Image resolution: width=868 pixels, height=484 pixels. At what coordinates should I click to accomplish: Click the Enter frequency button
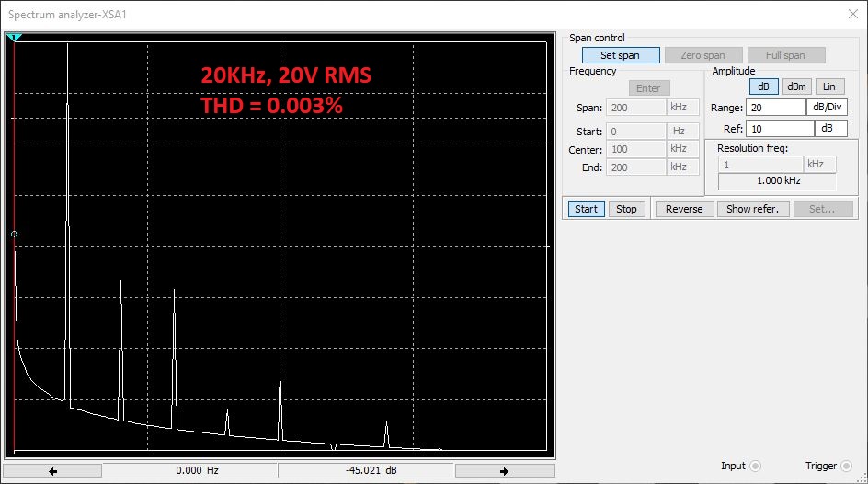[x=649, y=88]
